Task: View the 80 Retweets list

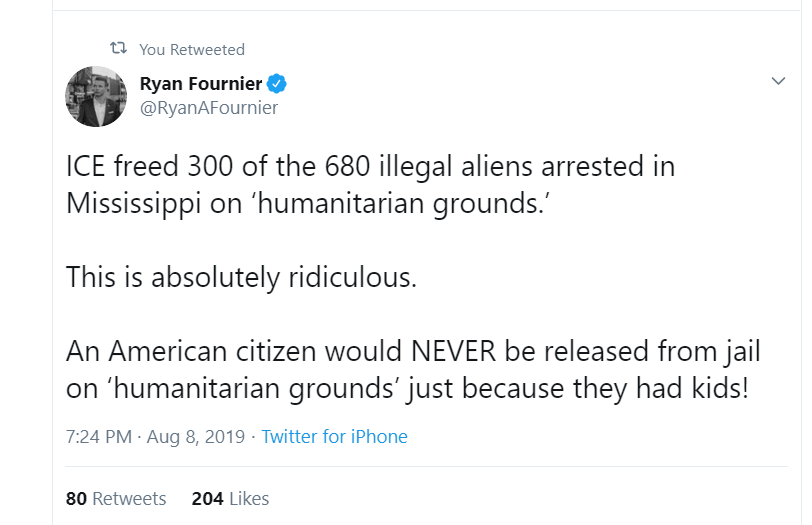Action: 116,498
